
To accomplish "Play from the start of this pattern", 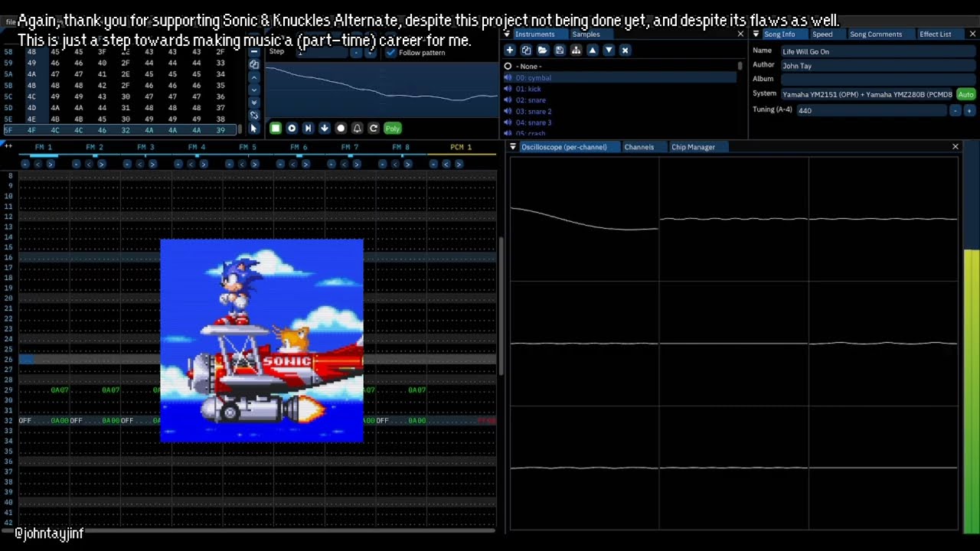I will pyautogui.click(x=308, y=129).
